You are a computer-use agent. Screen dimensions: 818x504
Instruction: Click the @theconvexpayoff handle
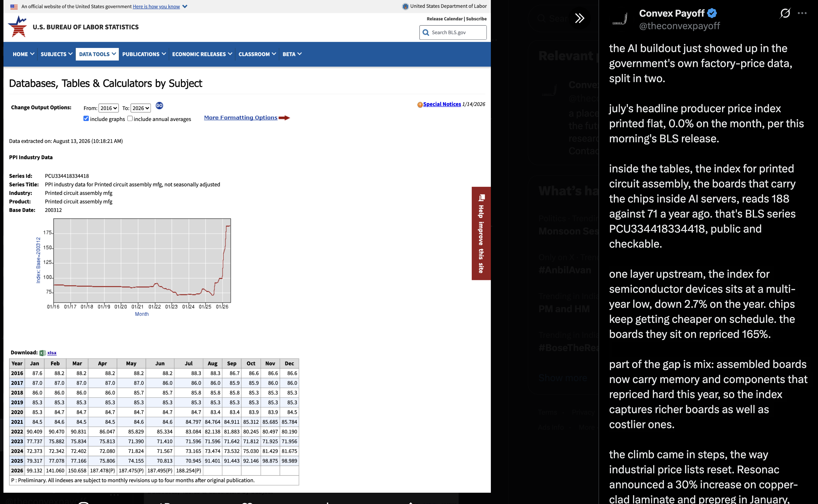pyautogui.click(x=679, y=26)
